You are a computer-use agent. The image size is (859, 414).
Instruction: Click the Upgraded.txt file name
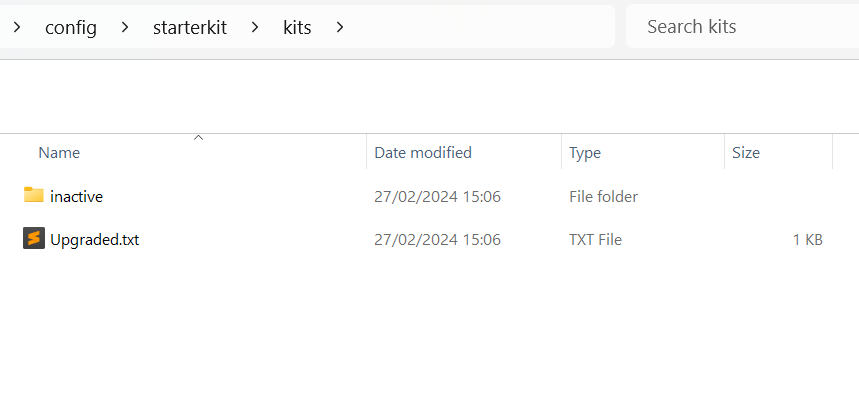[94, 239]
